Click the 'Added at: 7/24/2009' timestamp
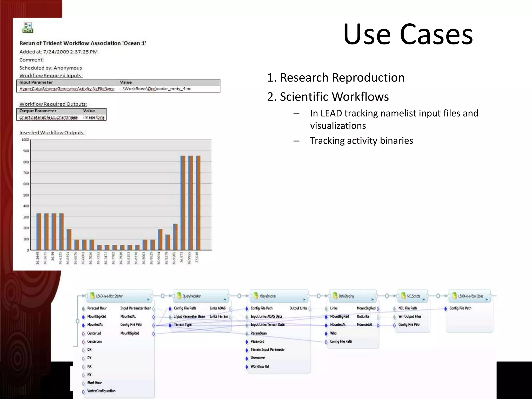 tap(58, 52)
